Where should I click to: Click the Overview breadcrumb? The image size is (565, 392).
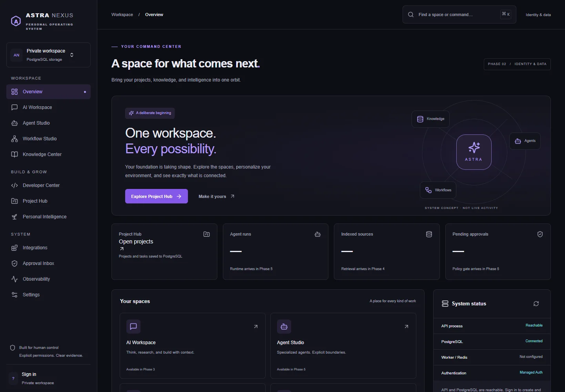pos(154,15)
